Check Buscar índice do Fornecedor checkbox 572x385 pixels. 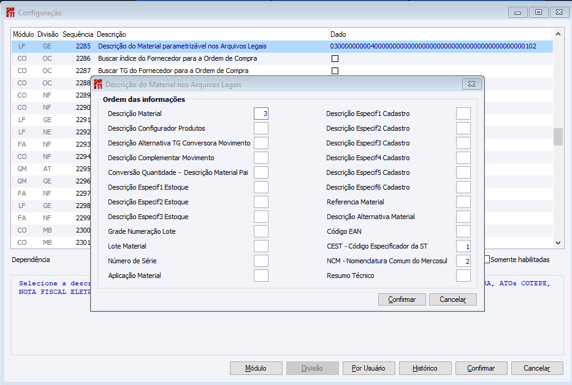(335, 58)
